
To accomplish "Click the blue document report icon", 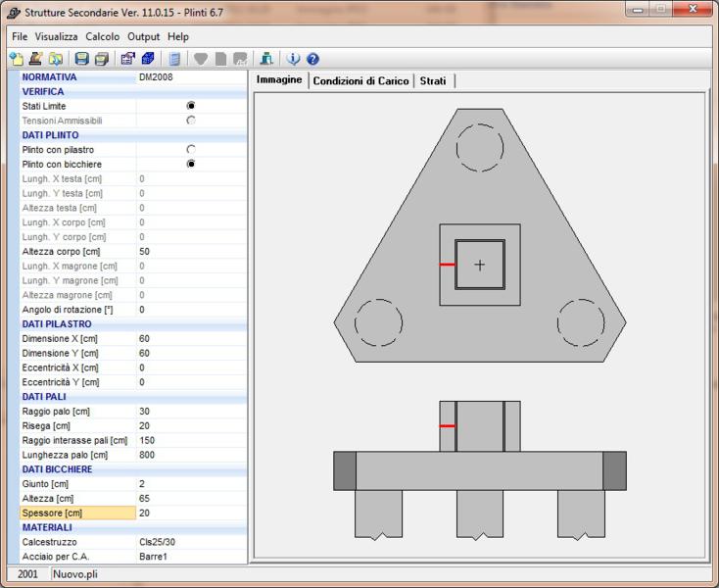I will pos(174,59).
